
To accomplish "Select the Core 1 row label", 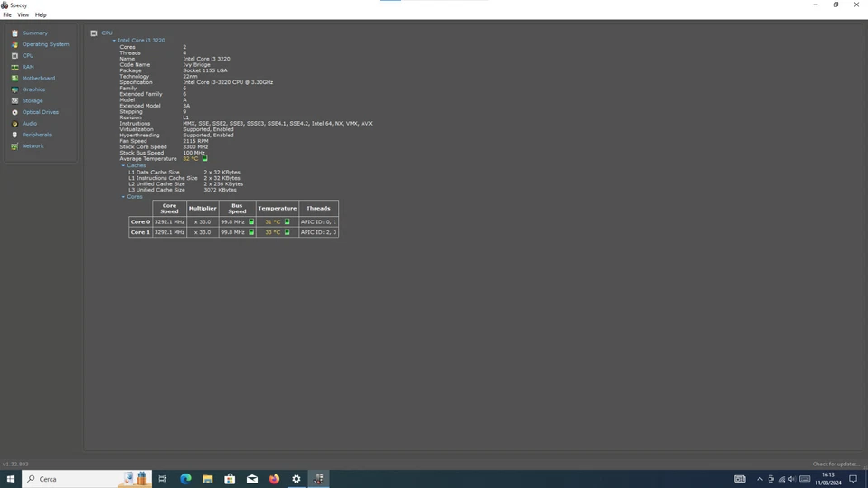I will coord(140,232).
